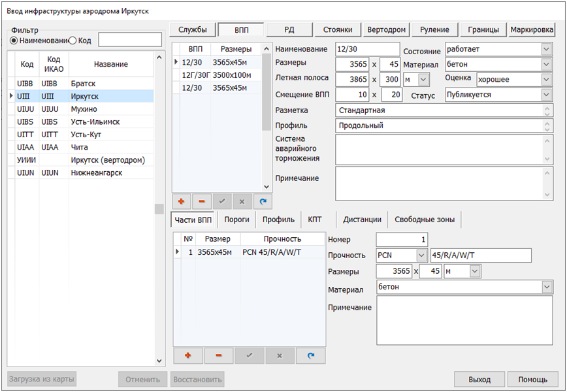Open the Пороги sub-tab
The width and height of the screenshot is (567, 392).
click(236, 220)
